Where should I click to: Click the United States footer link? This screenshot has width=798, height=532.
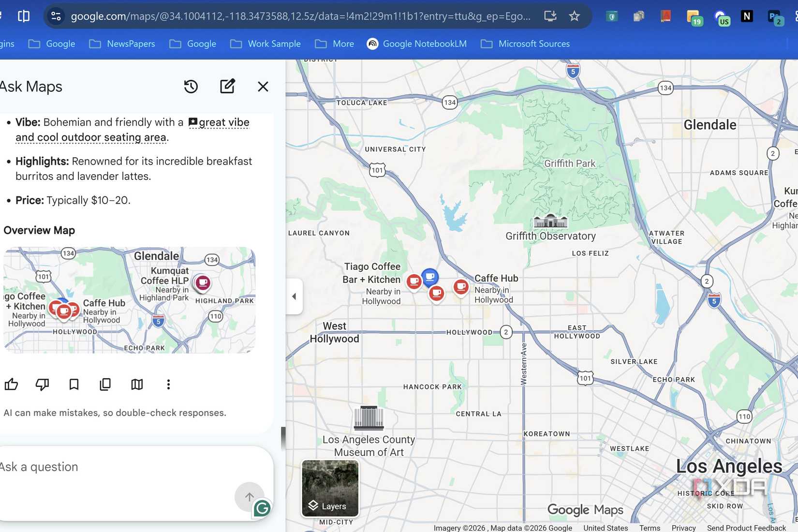pos(606,528)
